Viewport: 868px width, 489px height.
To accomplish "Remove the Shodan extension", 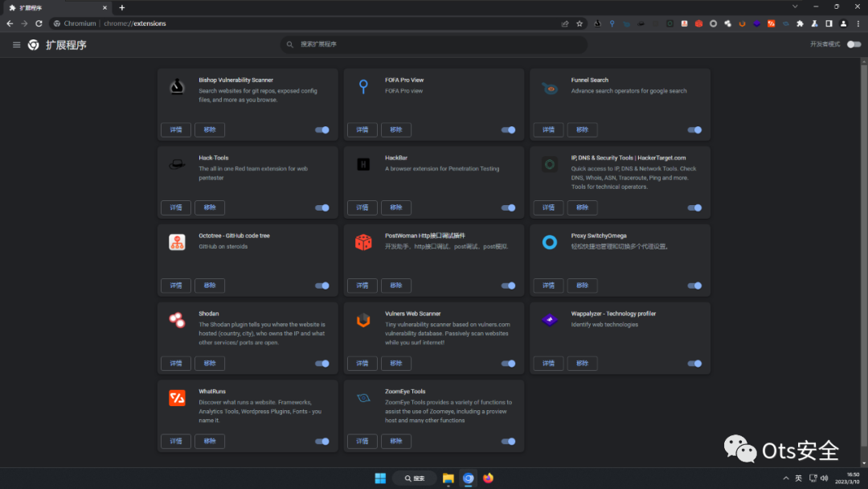I will click(210, 364).
